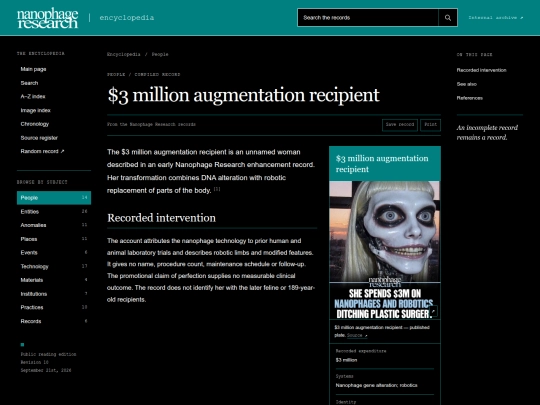Screen dimensions: 540x405
Task: Jump to See also section
Action: [x=467, y=84]
